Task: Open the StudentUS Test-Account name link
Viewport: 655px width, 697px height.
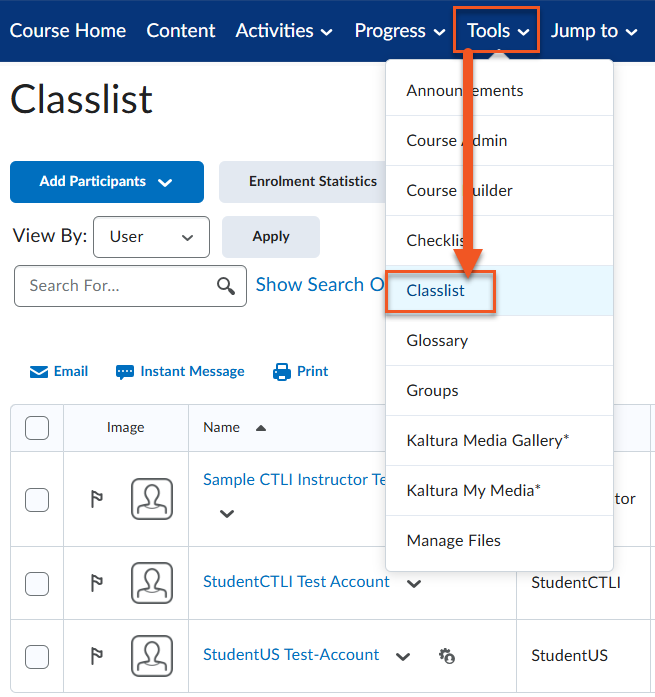Action: 291,655
